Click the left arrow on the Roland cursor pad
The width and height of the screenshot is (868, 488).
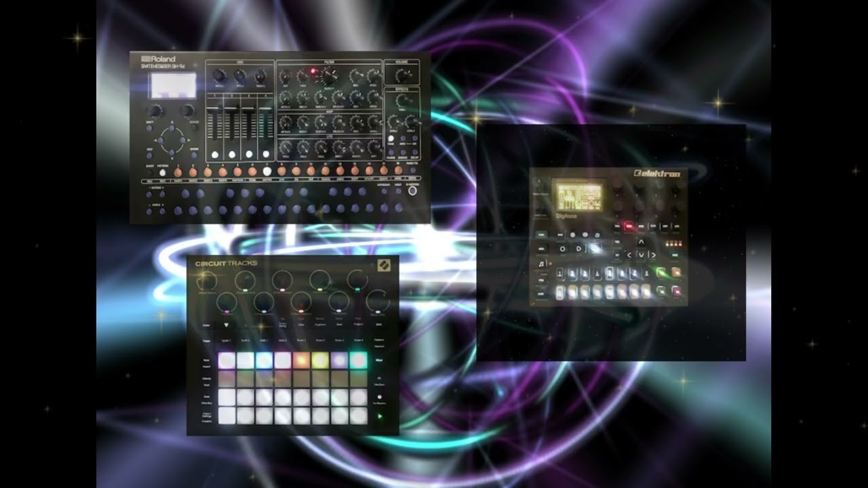(160, 140)
